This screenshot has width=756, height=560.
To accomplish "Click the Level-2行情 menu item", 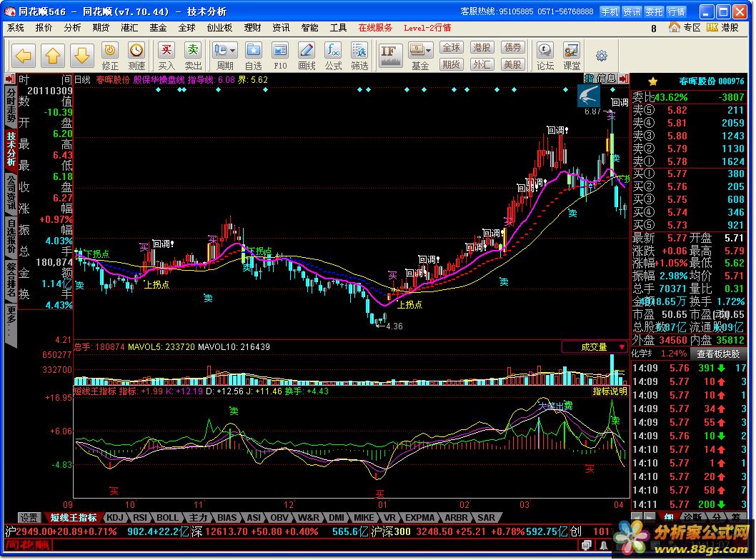I will pyautogui.click(x=427, y=28).
